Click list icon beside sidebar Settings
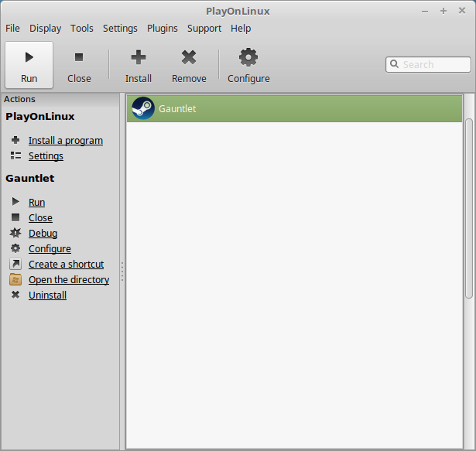Image resolution: width=476 pixels, height=451 pixels. (15, 155)
